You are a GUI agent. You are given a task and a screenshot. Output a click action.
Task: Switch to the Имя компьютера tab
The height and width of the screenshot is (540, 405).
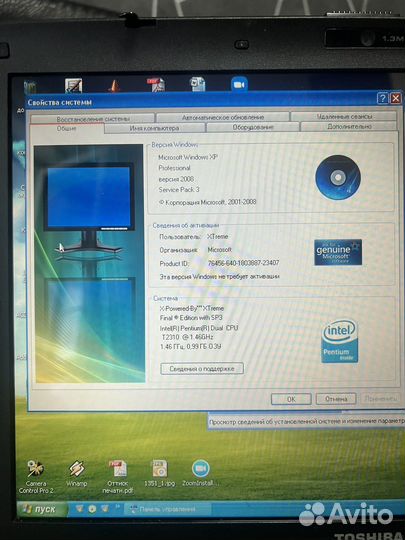click(x=154, y=128)
